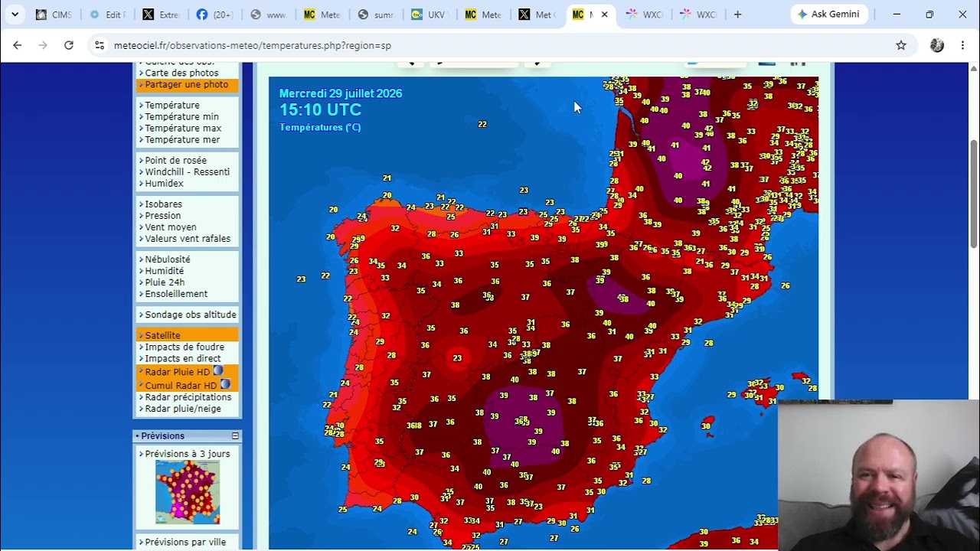Open the Ensoleillement link
This screenshot has height=551, width=980.
point(176,293)
